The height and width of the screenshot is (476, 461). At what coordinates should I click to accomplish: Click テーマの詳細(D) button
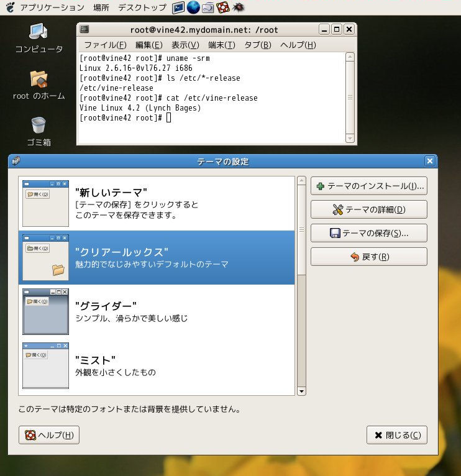[x=369, y=209]
